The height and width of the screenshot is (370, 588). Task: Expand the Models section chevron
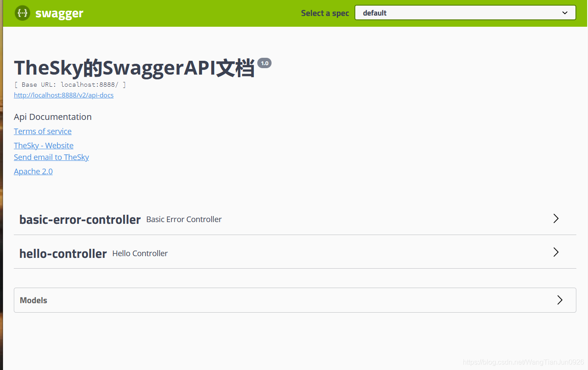[560, 300]
